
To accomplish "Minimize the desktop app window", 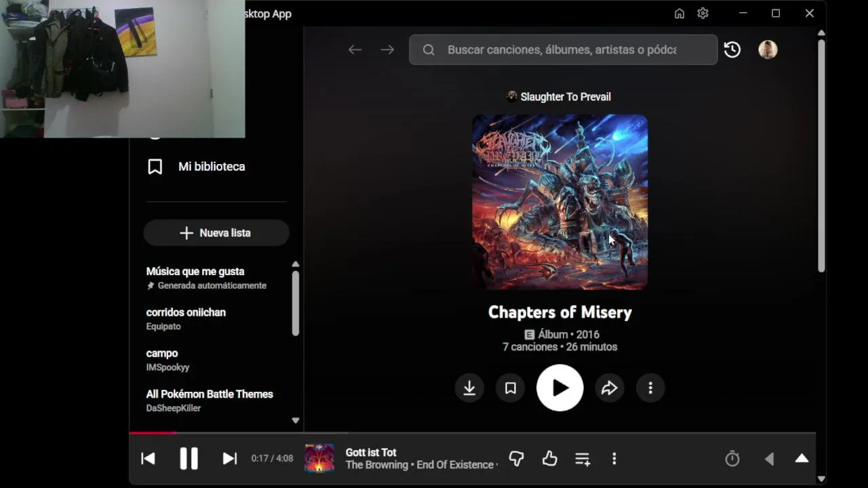I will pos(743,14).
